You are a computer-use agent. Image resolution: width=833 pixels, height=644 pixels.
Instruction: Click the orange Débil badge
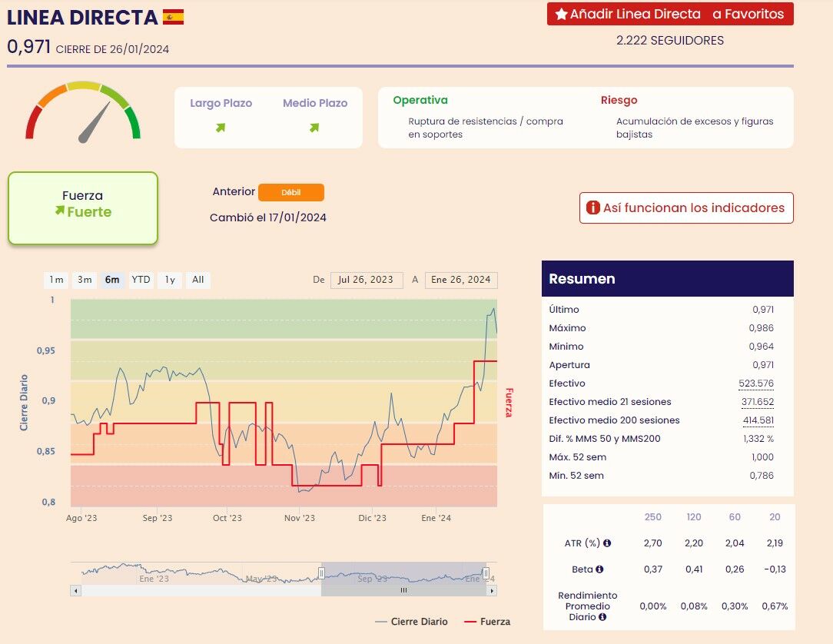point(291,192)
